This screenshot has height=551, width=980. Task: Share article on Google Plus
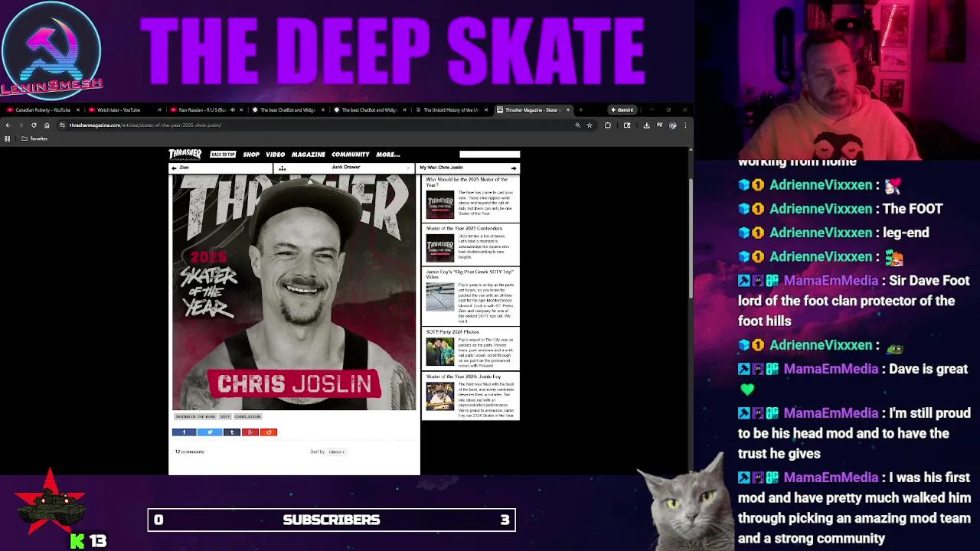point(250,432)
